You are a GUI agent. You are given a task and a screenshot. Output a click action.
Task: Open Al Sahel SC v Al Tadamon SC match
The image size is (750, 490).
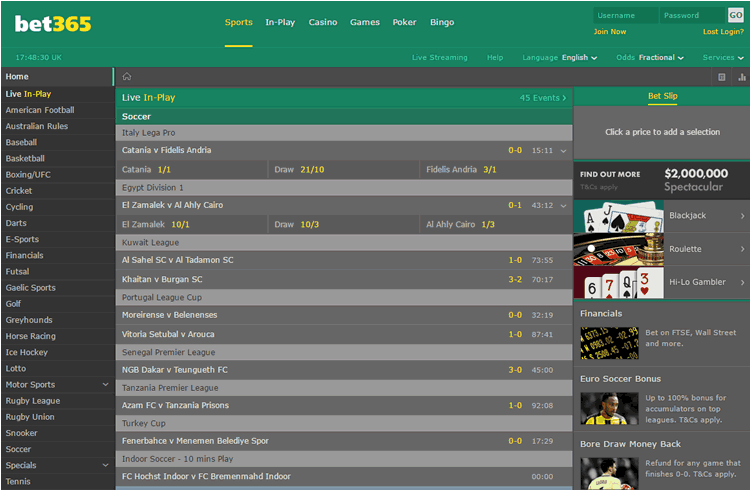click(x=344, y=260)
